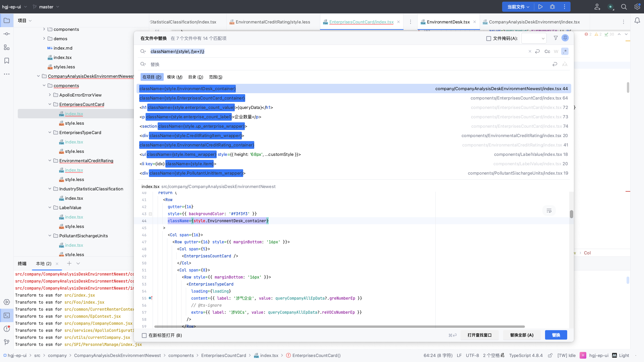Switch to EnvironmentDesk.tsx tab
This screenshot has width=644, height=362.
(x=448, y=22)
